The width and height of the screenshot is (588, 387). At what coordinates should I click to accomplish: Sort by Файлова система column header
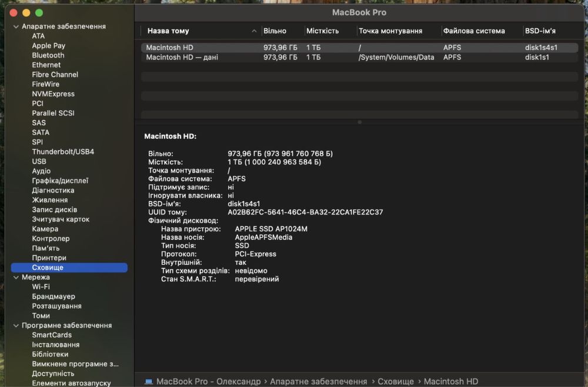[x=474, y=31]
